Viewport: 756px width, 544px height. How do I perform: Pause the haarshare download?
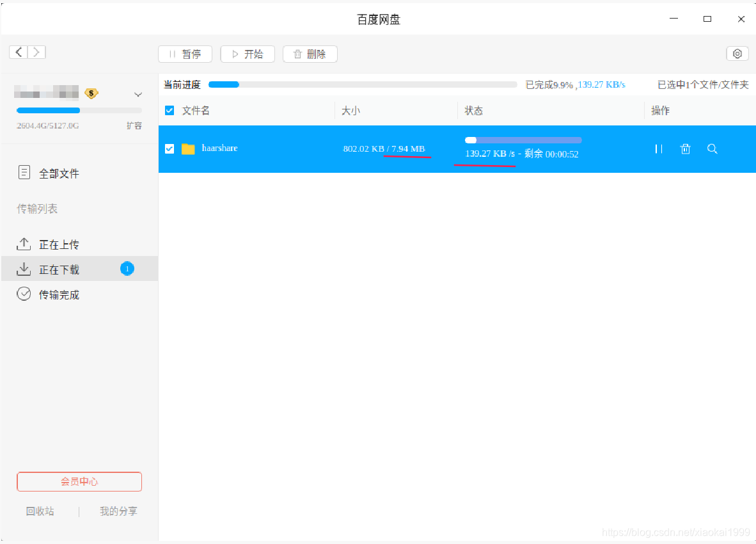(x=659, y=149)
